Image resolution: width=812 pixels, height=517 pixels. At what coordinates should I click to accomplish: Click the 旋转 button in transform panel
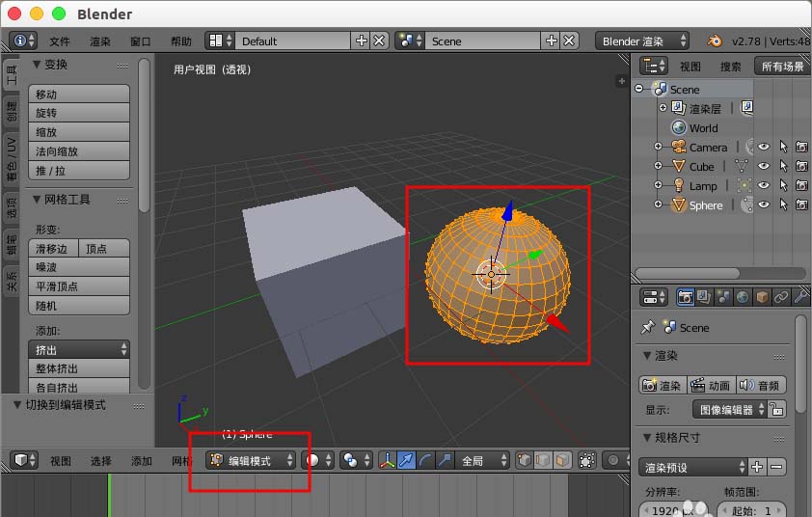coord(81,113)
